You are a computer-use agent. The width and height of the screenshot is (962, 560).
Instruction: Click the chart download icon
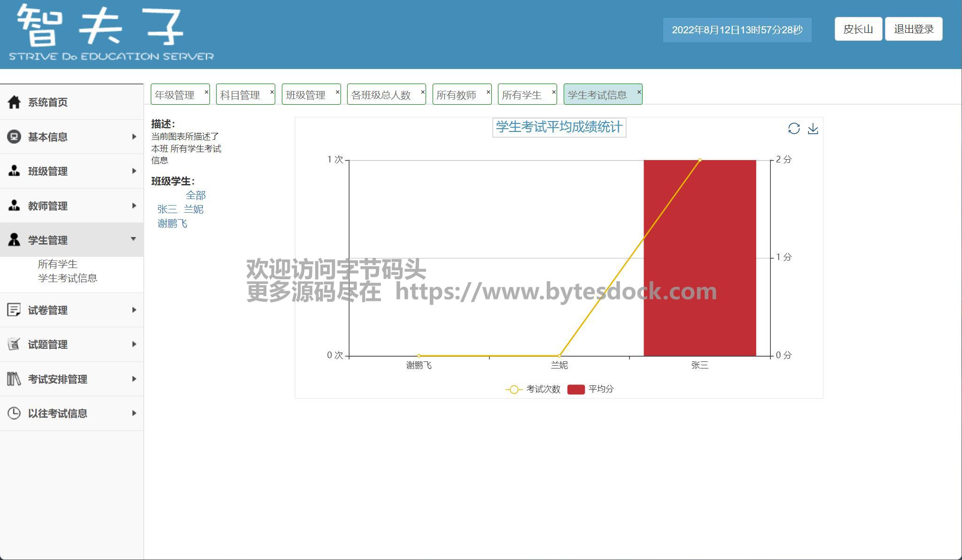(x=813, y=129)
